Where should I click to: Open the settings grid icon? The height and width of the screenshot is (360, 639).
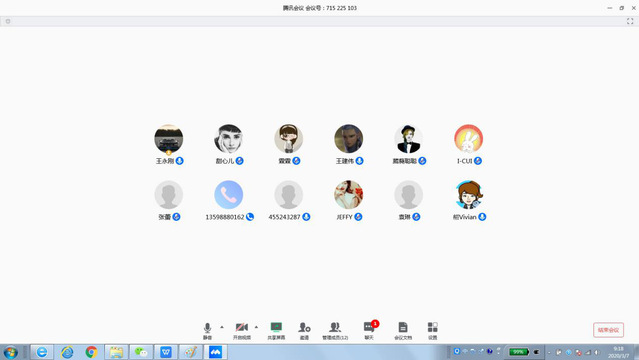[x=433, y=330]
